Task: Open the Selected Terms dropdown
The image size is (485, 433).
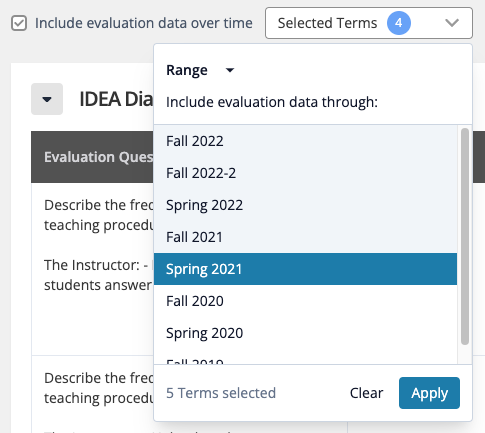Action: (369, 23)
